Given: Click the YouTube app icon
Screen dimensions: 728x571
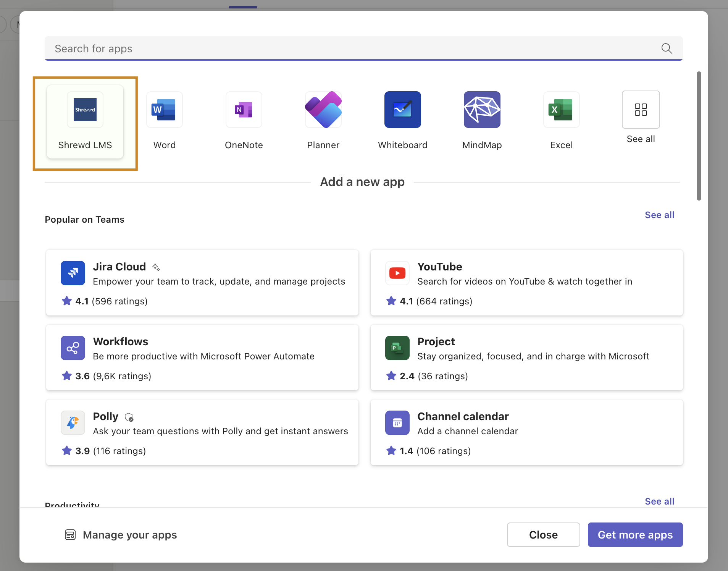Looking at the screenshot, I should (397, 273).
